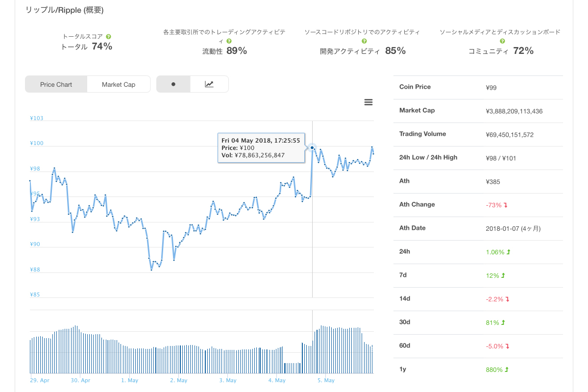
Task: Click the 流動性 89% score
Action: [224, 50]
